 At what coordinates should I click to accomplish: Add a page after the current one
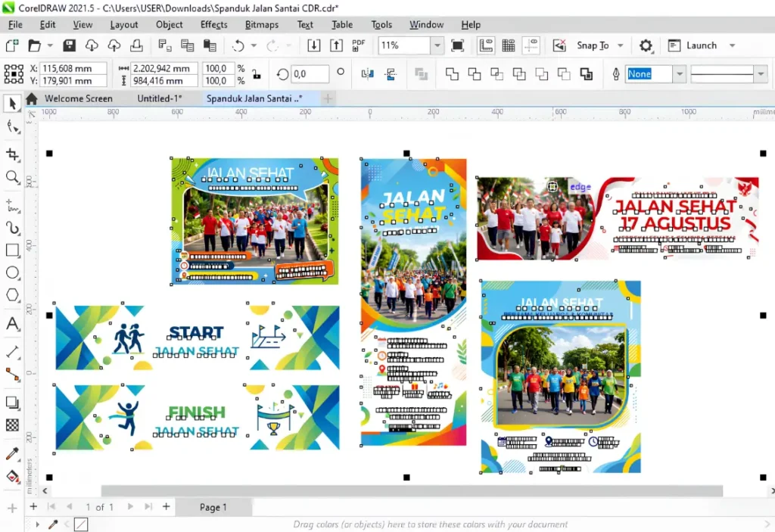click(x=166, y=507)
